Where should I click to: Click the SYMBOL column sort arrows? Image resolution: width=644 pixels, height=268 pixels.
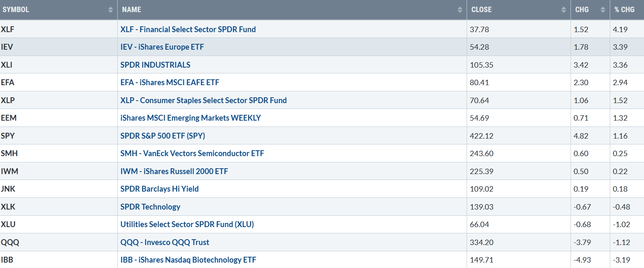(110, 10)
